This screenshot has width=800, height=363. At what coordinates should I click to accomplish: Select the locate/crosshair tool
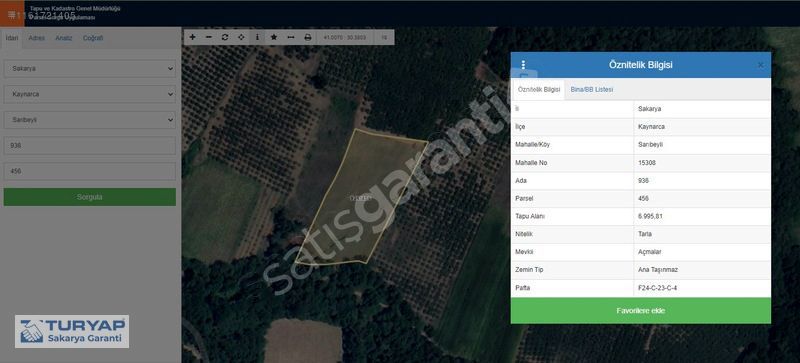click(241, 37)
